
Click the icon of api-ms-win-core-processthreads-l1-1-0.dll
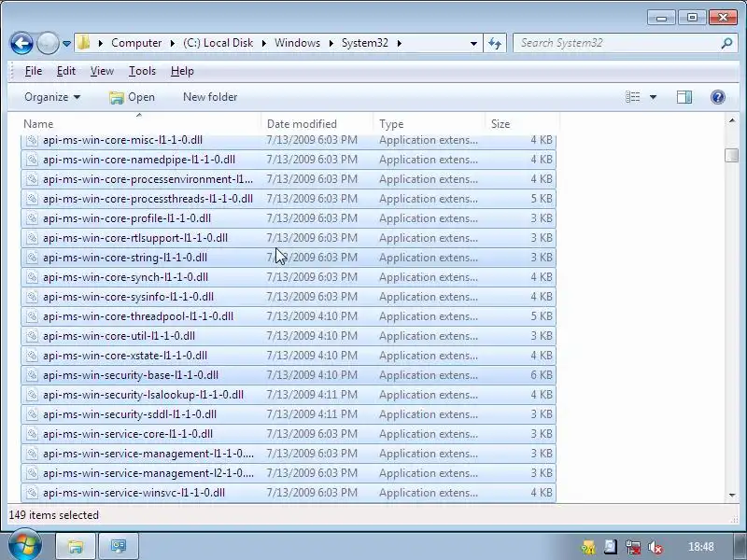32,199
